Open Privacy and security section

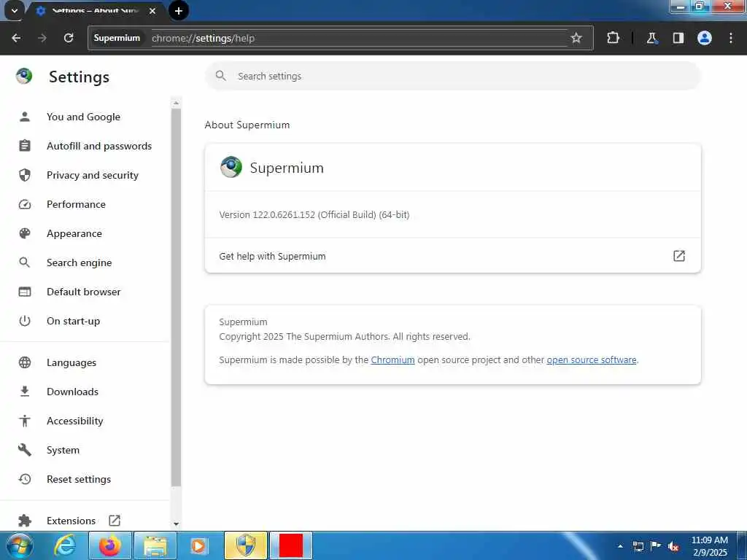93,175
